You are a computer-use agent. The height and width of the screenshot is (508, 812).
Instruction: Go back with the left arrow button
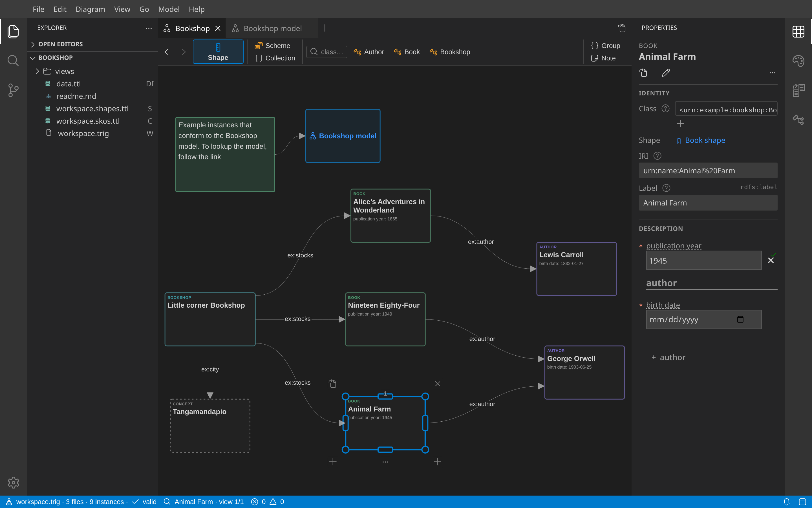168,52
